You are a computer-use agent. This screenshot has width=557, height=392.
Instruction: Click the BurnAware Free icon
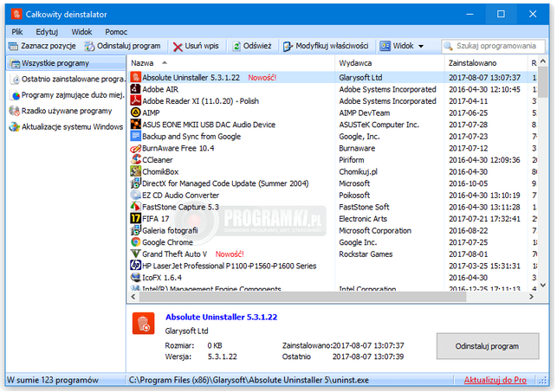point(135,148)
